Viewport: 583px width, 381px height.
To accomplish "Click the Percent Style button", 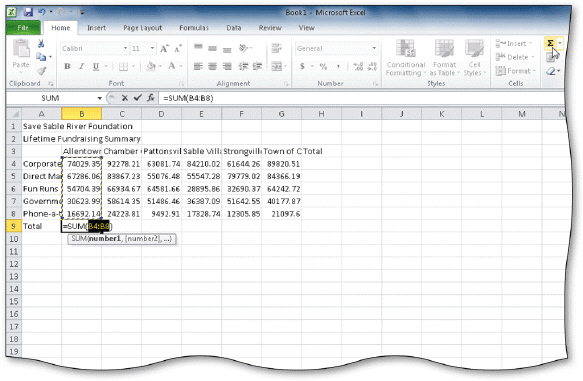I will point(323,67).
